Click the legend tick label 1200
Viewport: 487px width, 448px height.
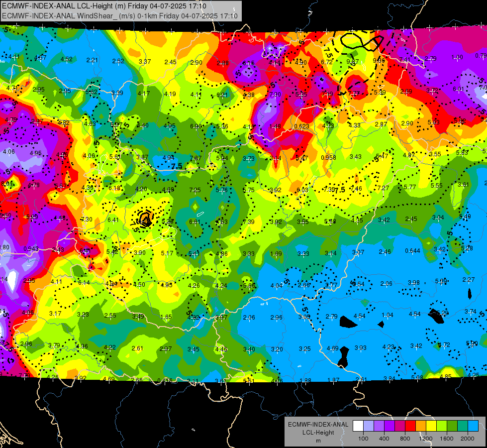(426, 439)
